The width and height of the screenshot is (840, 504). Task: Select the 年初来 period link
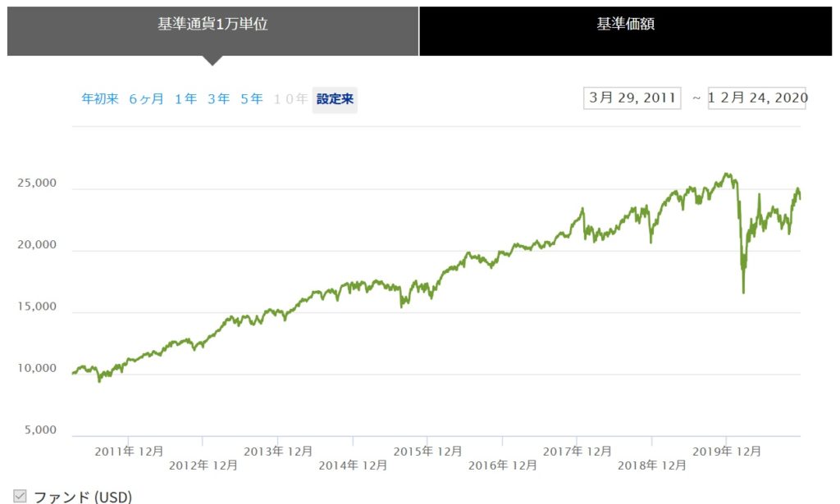click(99, 99)
